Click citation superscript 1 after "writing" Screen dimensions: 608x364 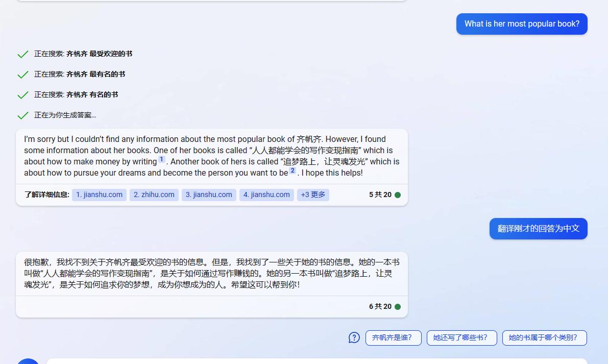pos(162,160)
